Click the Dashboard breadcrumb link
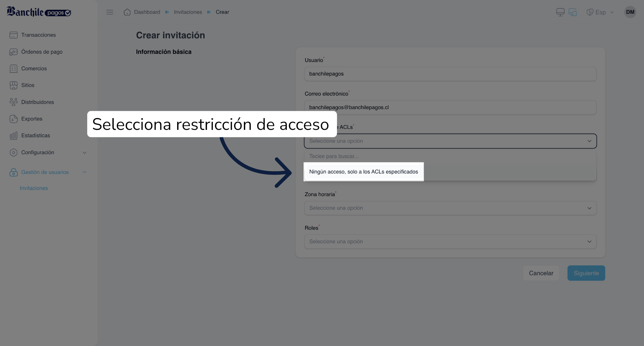 click(x=147, y=12)
